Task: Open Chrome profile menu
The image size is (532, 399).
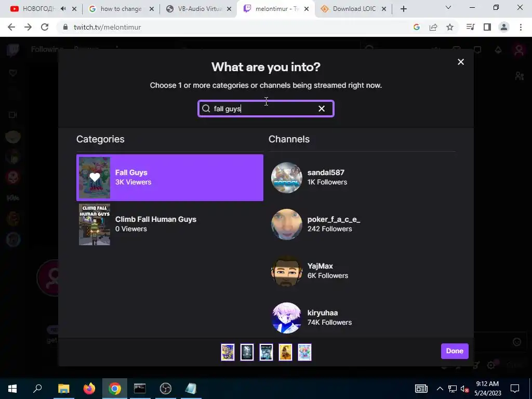Action: coord(504,27)
